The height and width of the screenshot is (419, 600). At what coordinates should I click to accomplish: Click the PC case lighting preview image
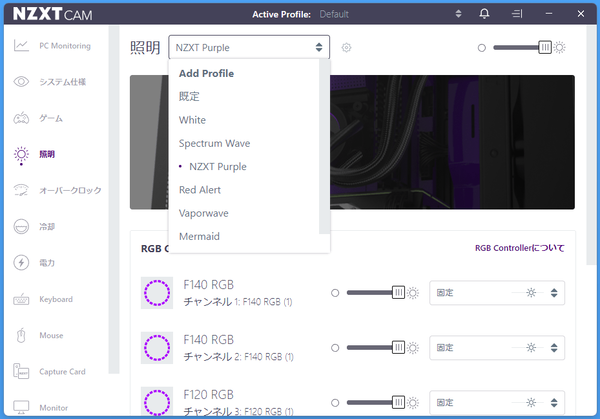[452, 142]
